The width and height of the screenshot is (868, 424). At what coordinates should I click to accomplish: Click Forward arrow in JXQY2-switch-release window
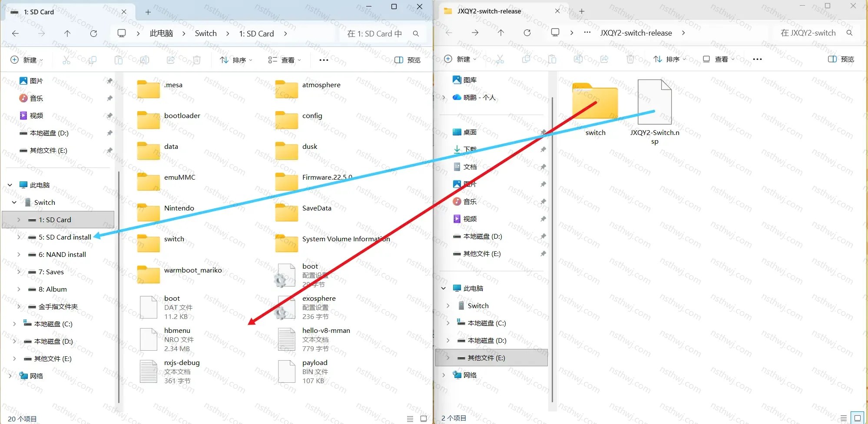(475, 33)
